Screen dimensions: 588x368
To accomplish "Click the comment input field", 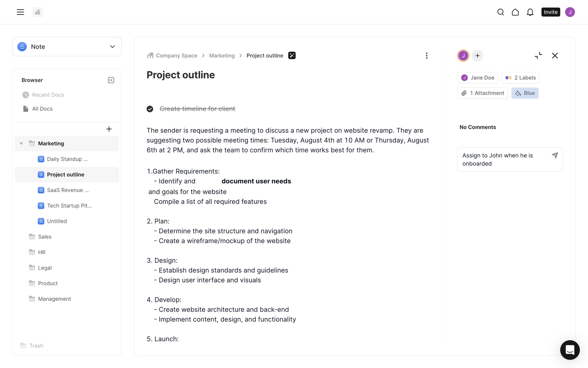I will [505, 159].
